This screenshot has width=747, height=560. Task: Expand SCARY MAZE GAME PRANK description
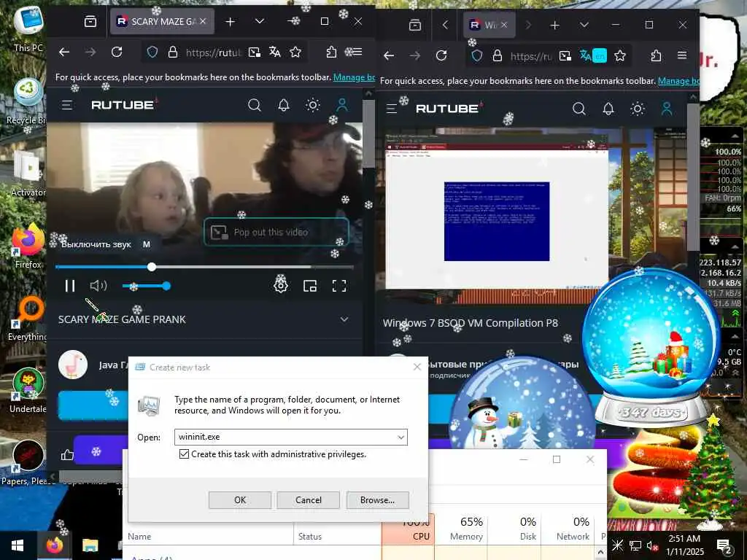pyautogui.click(x=344, y=319)
